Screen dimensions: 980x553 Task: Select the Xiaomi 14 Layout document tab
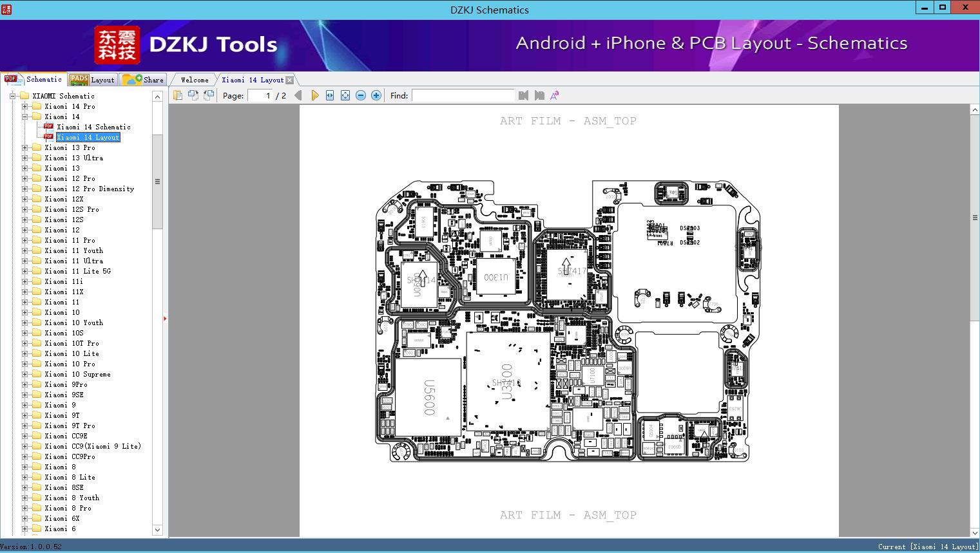click(253, 80)
